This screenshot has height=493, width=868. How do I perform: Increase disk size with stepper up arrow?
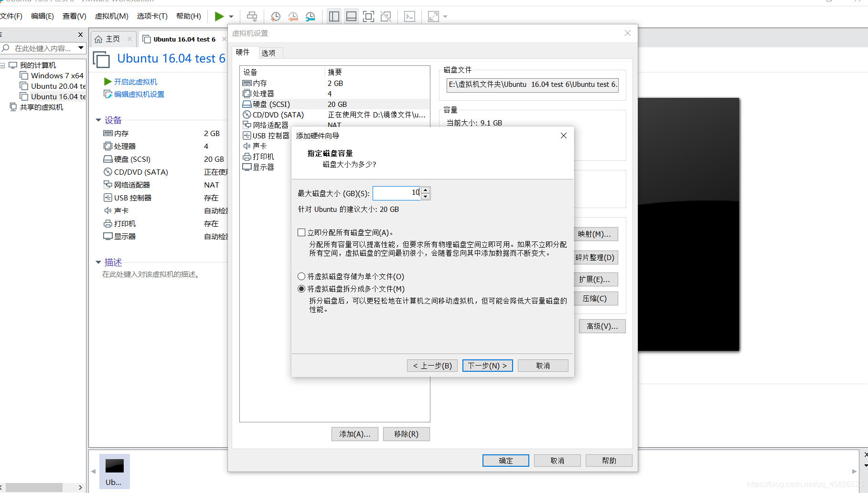tap(426, 189)
